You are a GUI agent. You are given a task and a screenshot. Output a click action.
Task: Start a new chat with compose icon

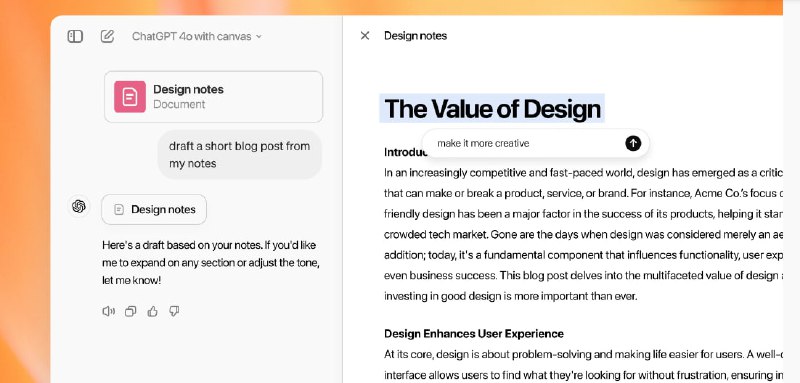tap(107, 36)
